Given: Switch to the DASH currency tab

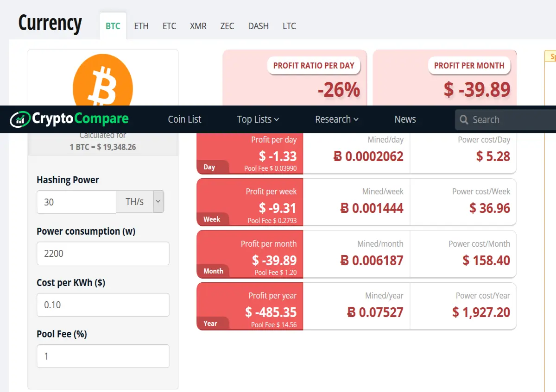Looking at the screenshot, I should [x=258, y=26].
